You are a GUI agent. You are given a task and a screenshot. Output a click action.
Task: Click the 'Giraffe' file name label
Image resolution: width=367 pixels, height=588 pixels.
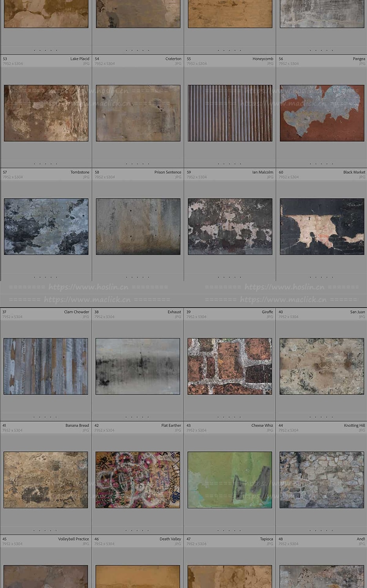click(267, 312)
